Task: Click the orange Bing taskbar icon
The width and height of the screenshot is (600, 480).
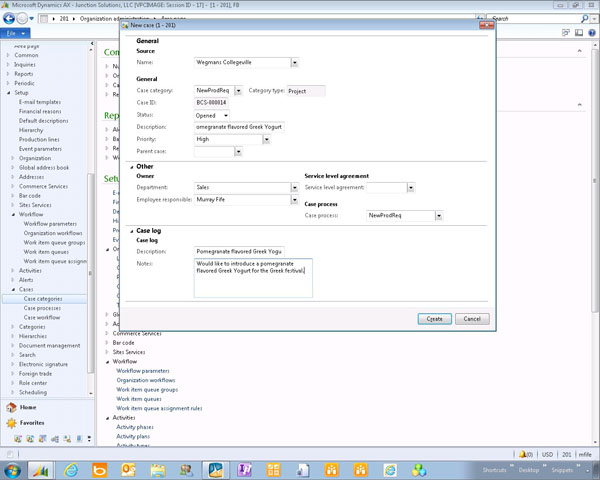Action: (x=99, y=470)
